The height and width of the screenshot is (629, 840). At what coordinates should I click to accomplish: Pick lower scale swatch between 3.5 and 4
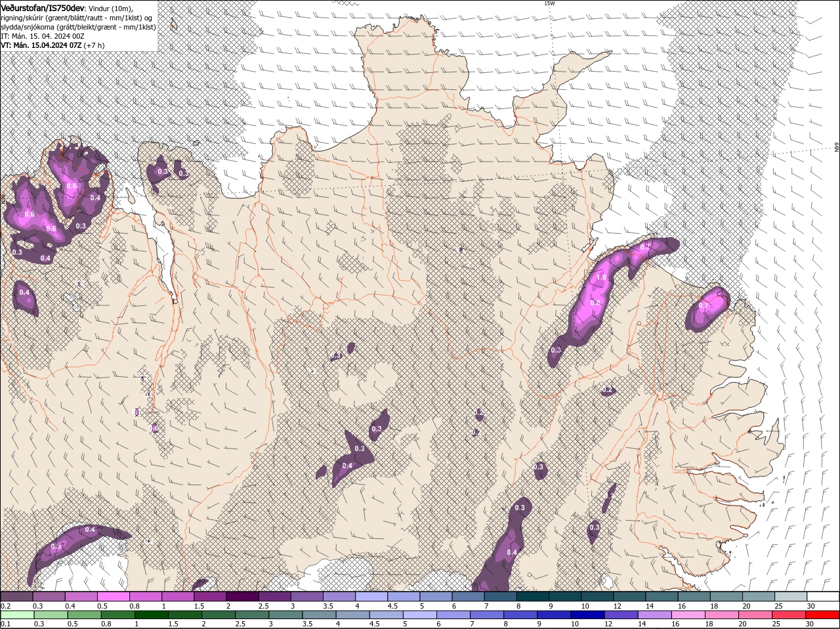(320, 615)
